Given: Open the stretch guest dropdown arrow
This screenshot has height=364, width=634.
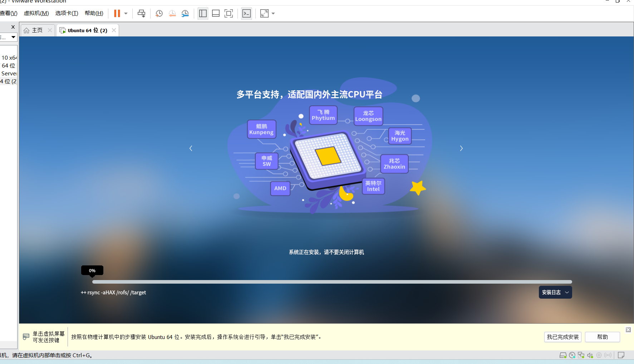Looking at the screenshot, I should pos(273,14).
